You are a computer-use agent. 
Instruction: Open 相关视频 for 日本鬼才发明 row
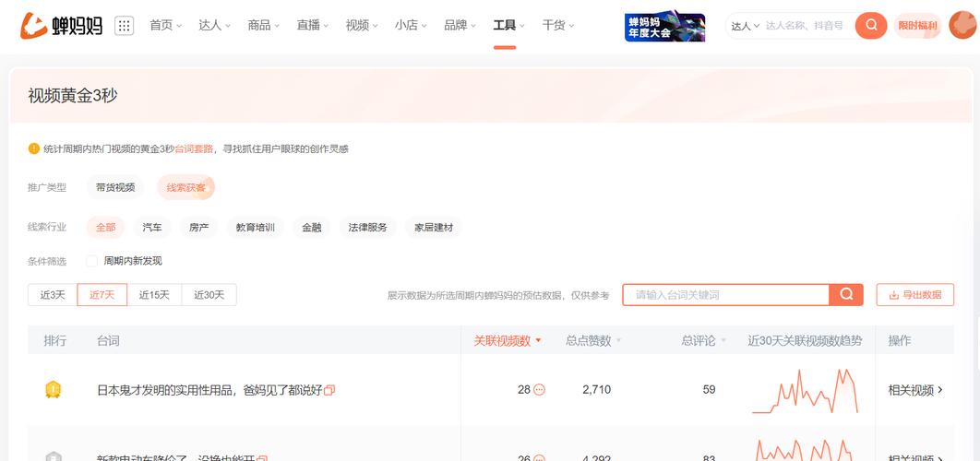[915, 390]
